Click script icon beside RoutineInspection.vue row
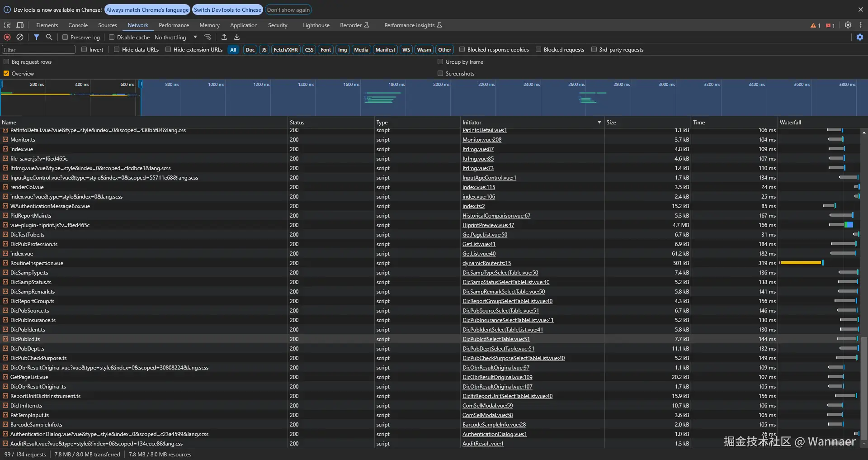 click(x=5, y=263)
